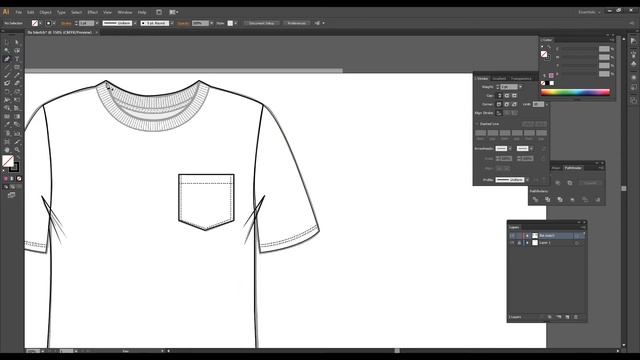
Task: Toggle visibility eye of Layer 1
Action: (512, 243)
